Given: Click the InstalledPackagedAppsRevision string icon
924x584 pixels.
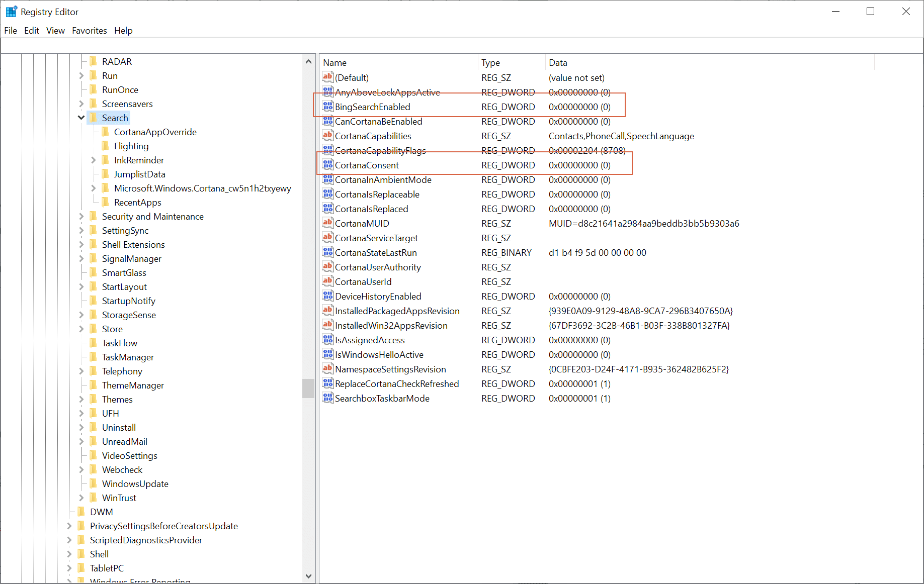Looking at the screenshot, I should click(328, 310).
